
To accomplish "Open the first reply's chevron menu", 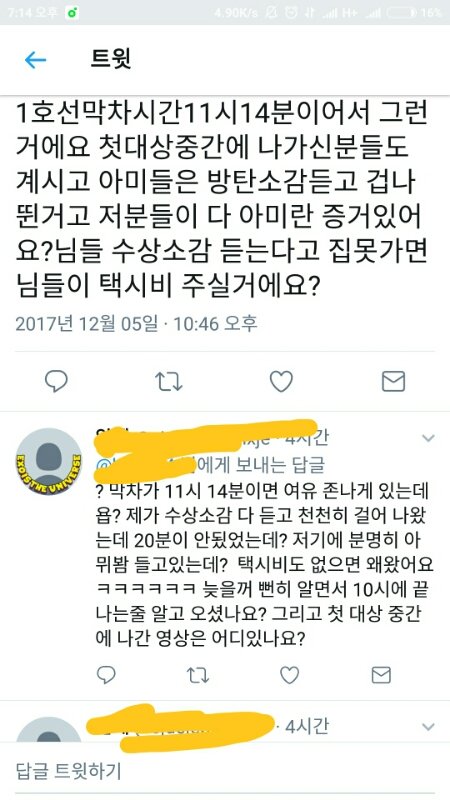I will (429, 438).
